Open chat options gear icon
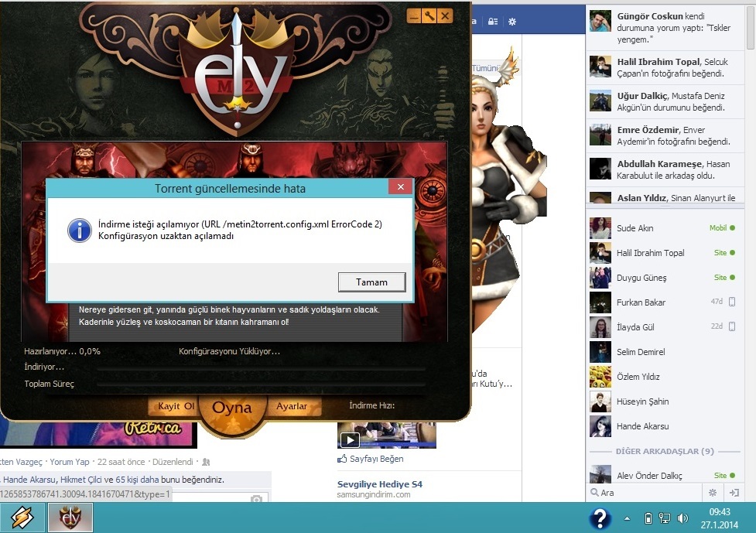 tap(712, 493)
